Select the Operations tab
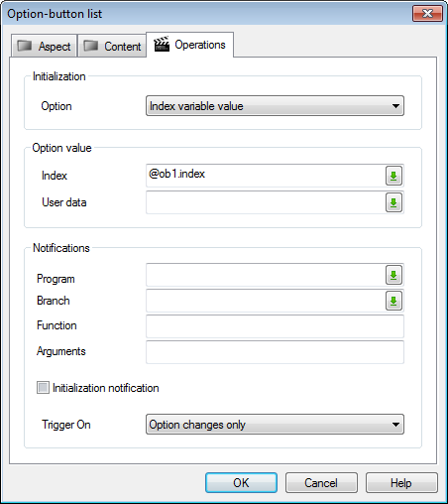 point(190,45)
